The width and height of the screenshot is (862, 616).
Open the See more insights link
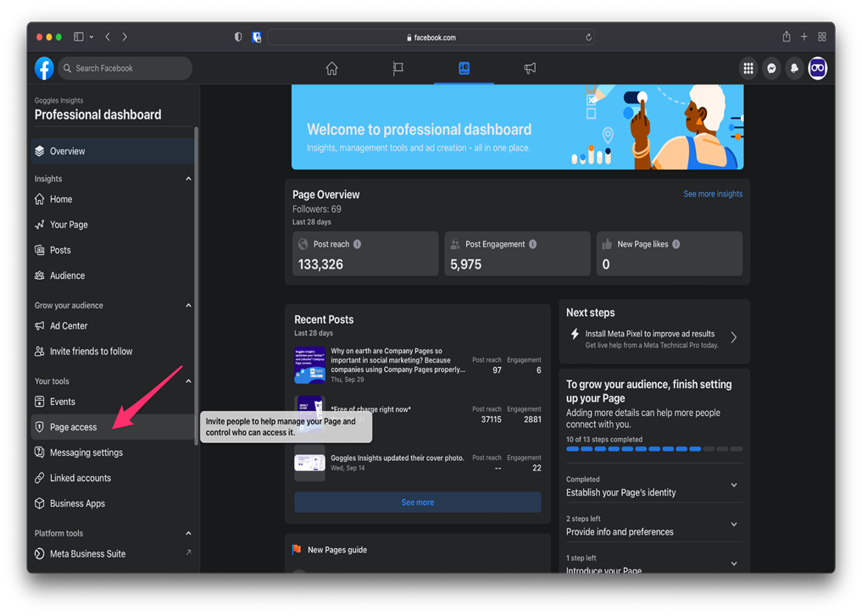click(x=712, y=194)
